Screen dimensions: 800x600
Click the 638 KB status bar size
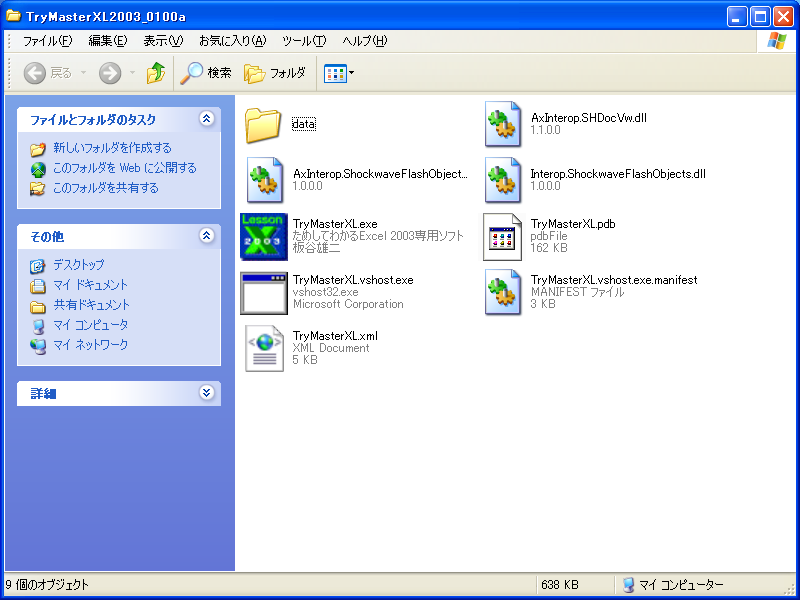click(560, 585)
